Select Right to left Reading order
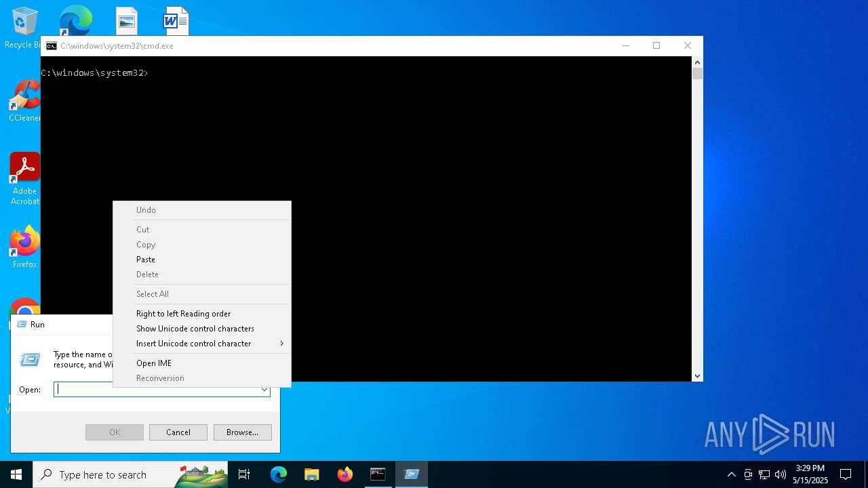This screenshot has height=488, width=868. (x=202, y=314)
